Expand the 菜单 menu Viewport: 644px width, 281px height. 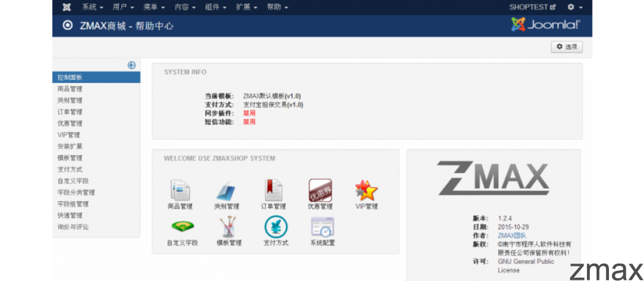pyautogui.click(x=154, y=7)
